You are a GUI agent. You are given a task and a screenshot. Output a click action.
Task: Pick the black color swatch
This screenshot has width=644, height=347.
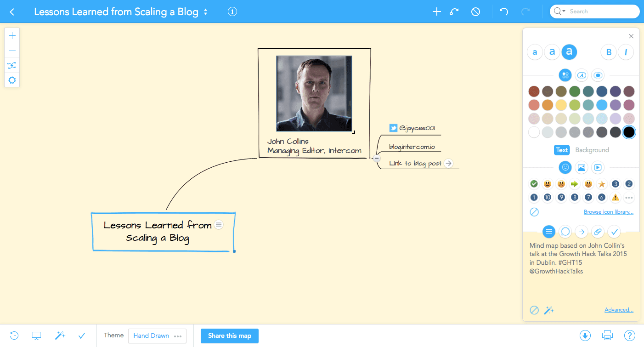[629, 132]
